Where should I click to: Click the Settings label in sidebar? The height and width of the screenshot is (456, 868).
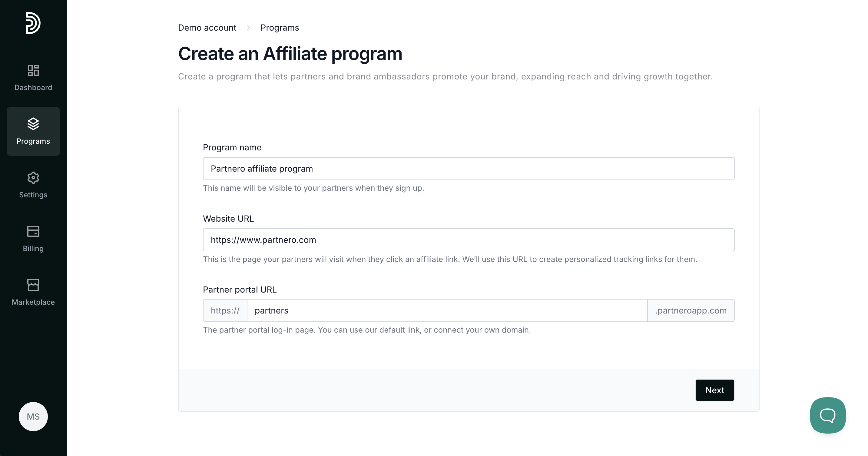point(33,195)
